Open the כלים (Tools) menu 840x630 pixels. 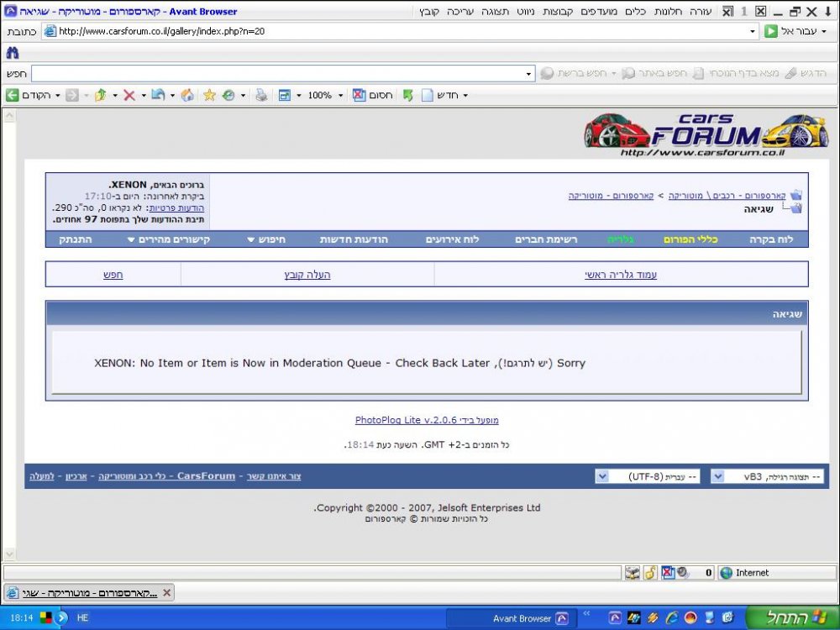tap(635, 11)
